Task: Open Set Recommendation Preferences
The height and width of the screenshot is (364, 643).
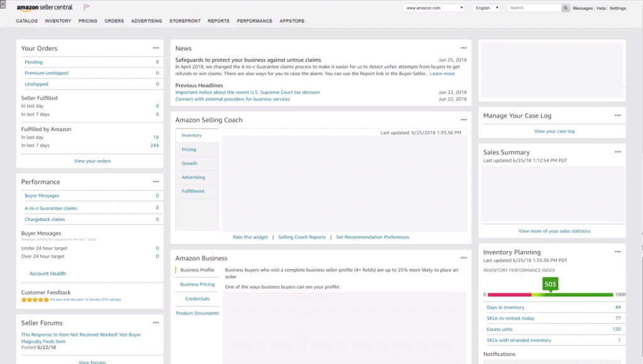Action: point(373,237)
